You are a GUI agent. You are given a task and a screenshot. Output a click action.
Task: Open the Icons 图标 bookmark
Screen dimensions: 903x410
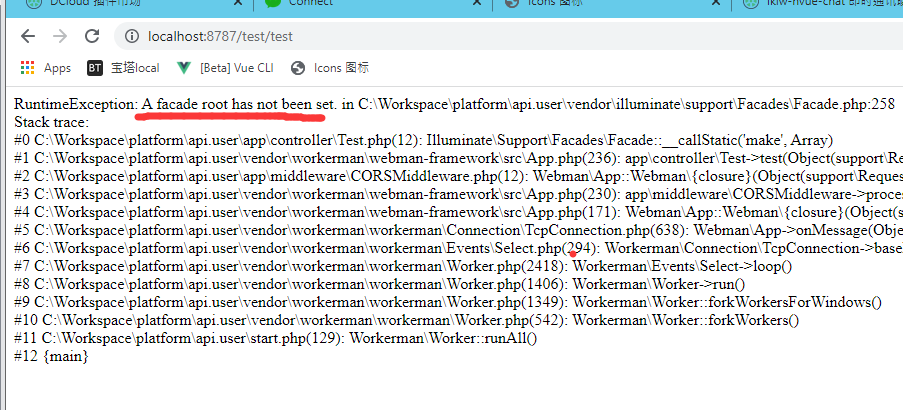pyautogui.click(x=330, y=68)
